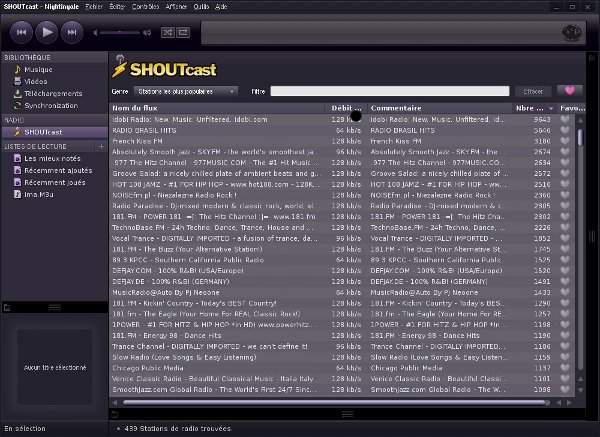600x437 pixels.
Task: Select Vocal Trance DIGITALLY IMPORTED row
Action: [342, 238]
